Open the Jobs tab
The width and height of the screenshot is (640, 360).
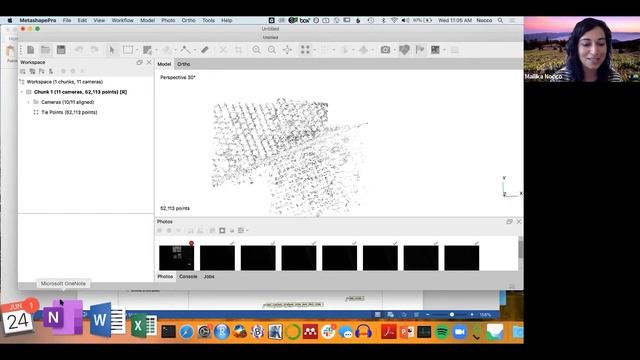pyautogui.click(x=209, y=277)
